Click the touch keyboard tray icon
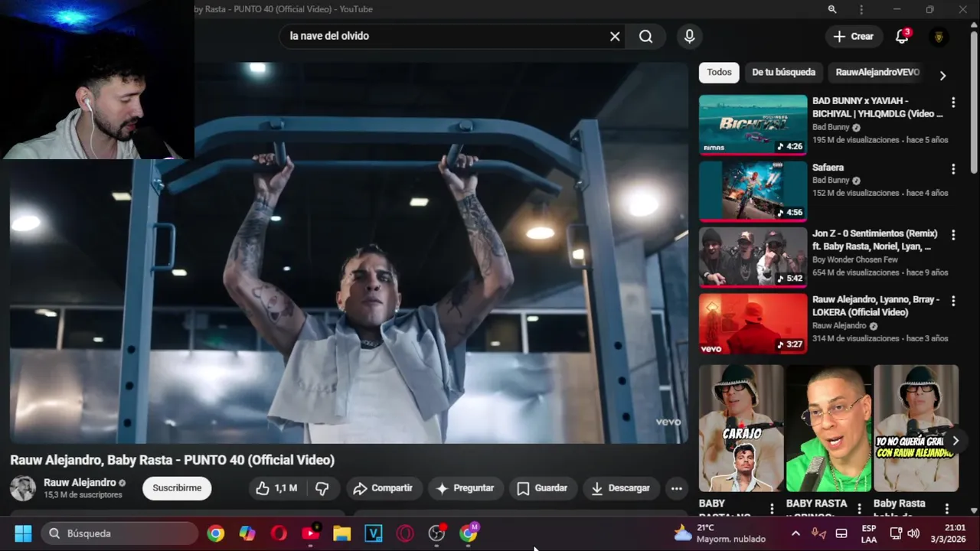The image size is (980, 551). [x=841, y=533]
